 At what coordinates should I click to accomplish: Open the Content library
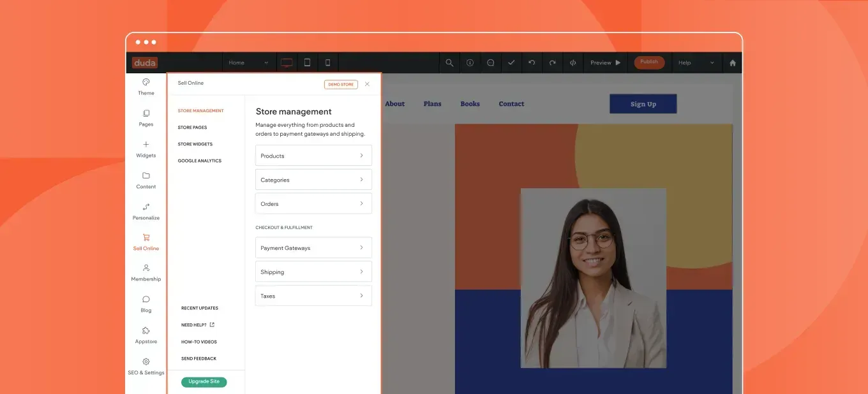point(146,180)
